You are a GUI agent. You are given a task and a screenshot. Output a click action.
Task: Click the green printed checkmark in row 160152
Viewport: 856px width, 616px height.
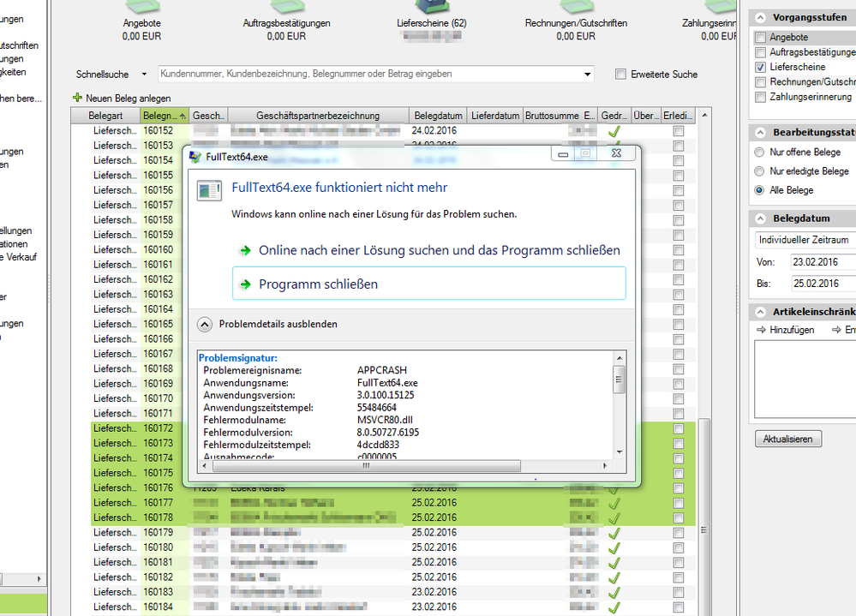[x=614, y=131]
